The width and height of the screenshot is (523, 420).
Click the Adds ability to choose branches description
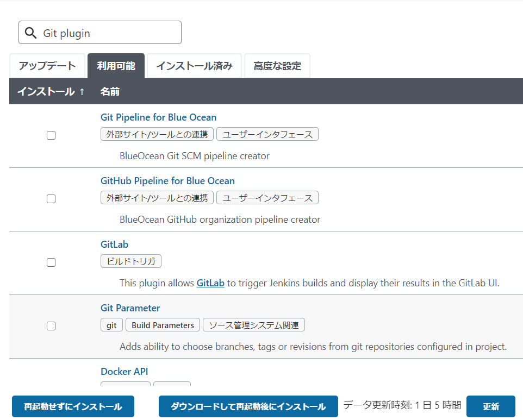(313, 347)
